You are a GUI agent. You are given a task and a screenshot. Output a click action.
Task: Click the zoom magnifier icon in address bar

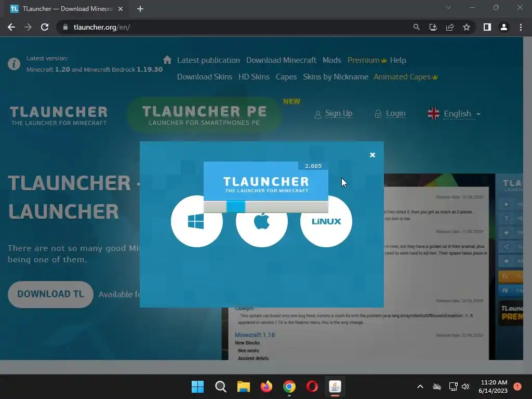[416, 27]
